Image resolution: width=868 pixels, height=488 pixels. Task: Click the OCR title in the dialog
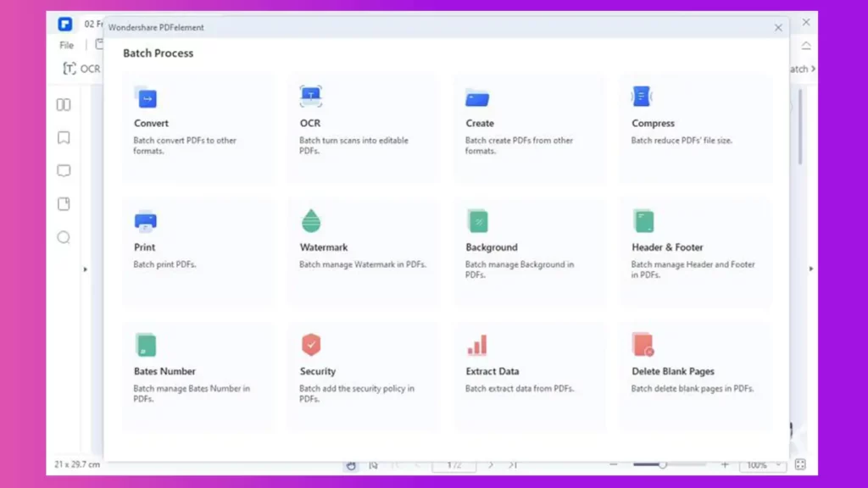310,124
